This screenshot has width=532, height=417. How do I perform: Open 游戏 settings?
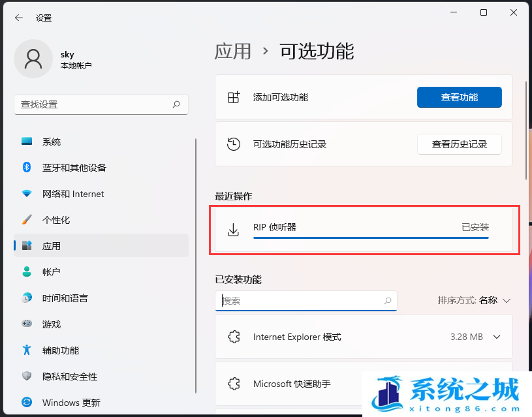click(101, 324)
